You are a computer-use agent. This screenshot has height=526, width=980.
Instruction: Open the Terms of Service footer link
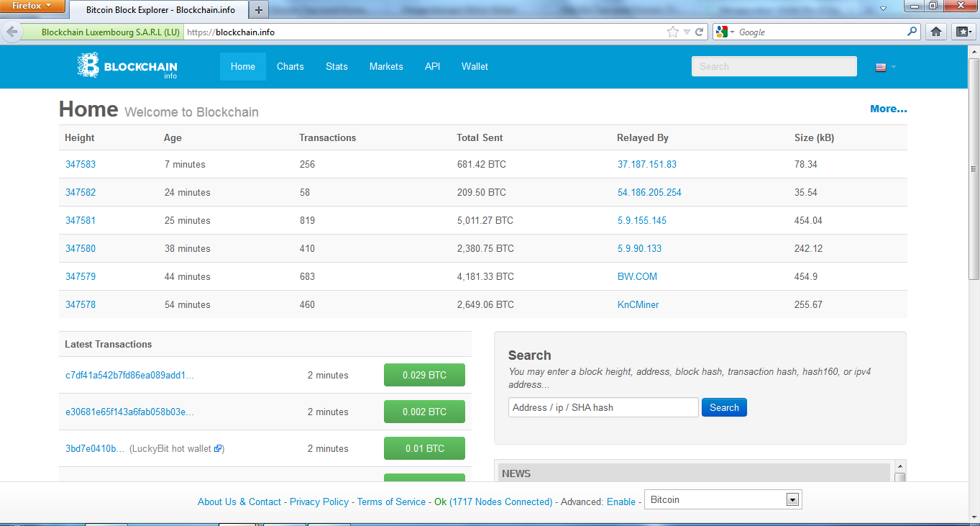coord(391,502)
